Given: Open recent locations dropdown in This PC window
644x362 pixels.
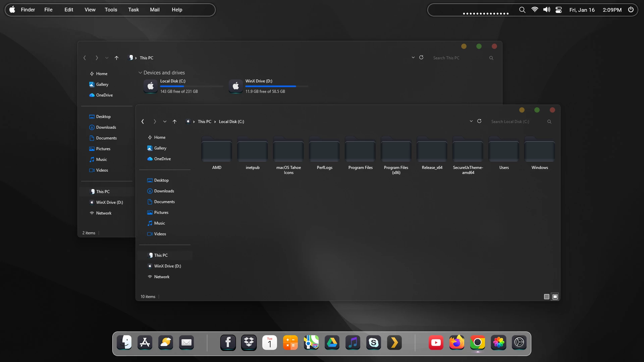Looking at the screenshot, I should (x=107, y=58).
